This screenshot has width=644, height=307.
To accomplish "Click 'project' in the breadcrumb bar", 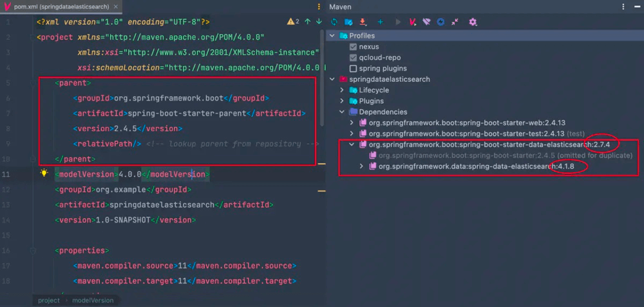I will (49, 301).
